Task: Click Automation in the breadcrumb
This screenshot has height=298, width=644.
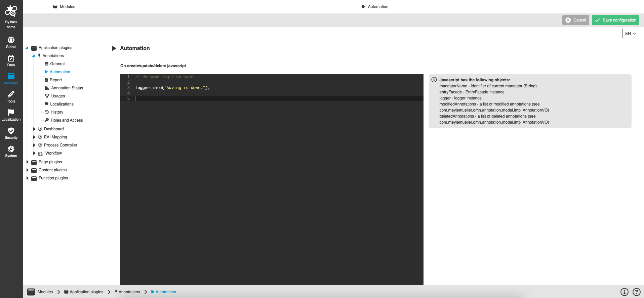Action: [166, 292]
